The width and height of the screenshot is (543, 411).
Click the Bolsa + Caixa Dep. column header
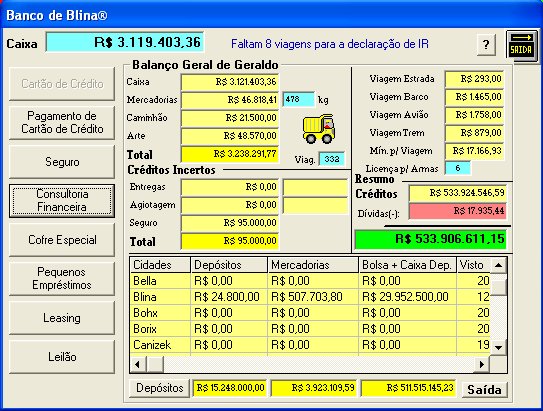[x=408, y=265]
